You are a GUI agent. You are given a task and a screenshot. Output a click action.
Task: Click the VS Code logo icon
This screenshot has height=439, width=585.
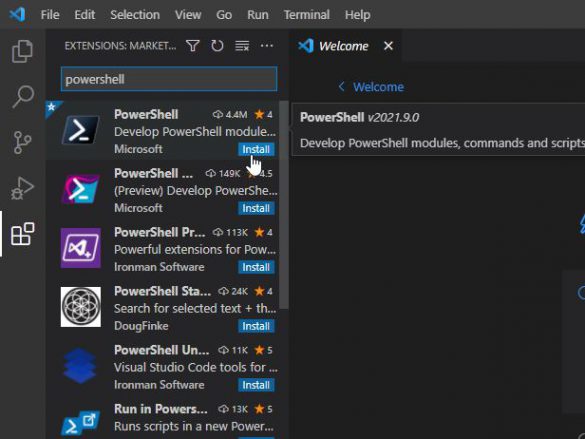[x=17, y=15]
